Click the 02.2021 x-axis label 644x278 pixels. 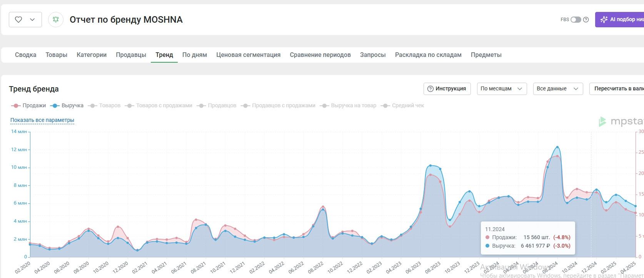140,267
